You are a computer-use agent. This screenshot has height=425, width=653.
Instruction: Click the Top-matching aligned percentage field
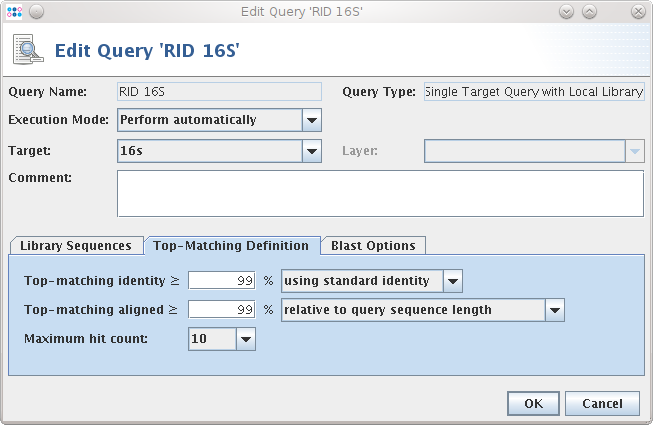[223, 310]
